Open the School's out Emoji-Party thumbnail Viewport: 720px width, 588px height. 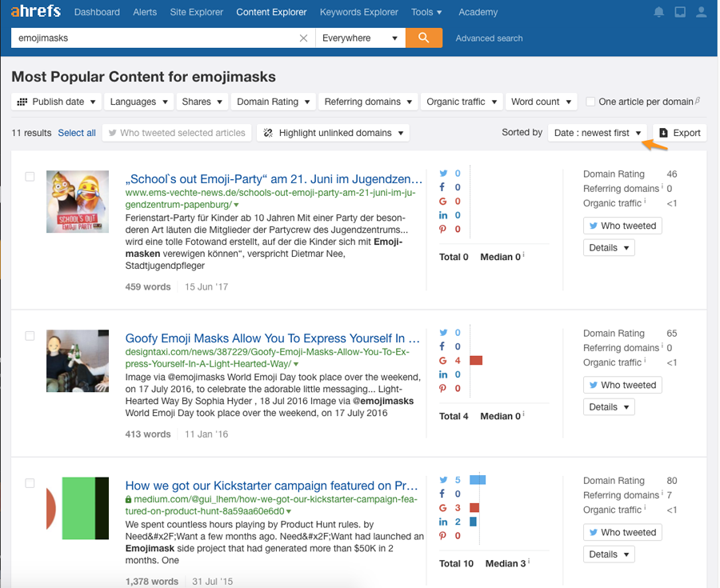coord(78,202)
